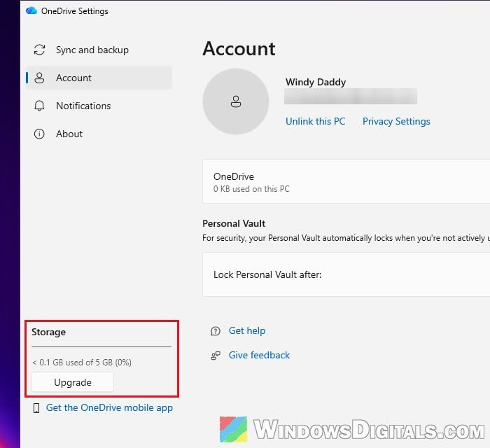Click the Give feedback link

tap(259, 355)
